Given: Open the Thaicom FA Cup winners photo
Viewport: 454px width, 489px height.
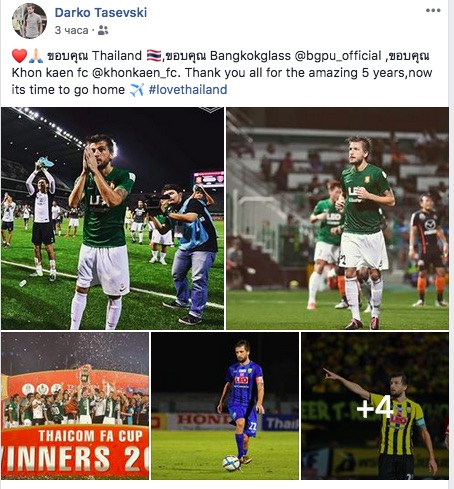Looking at the screenshot, I should [x=75, y=406].
